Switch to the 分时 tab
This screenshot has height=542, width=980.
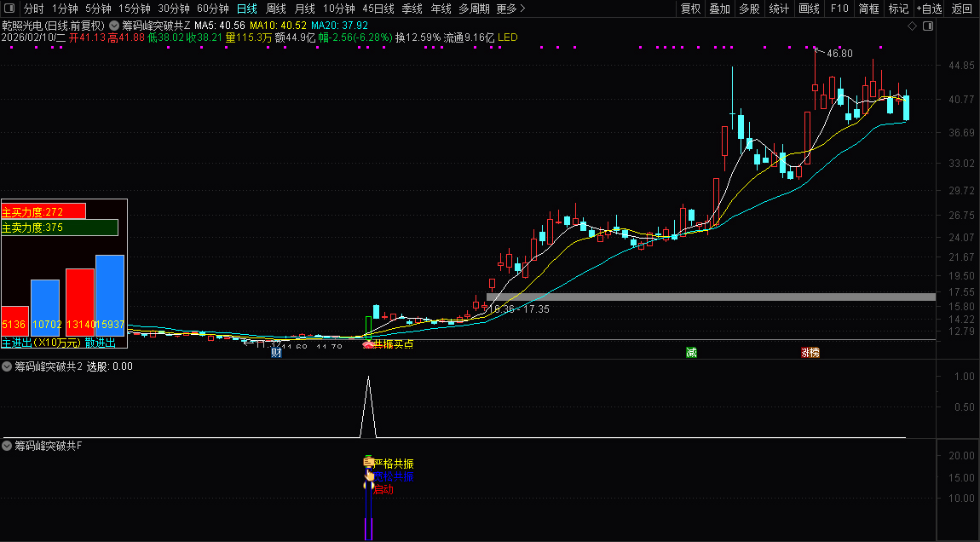pyautogui.click(x=34, y=9)
